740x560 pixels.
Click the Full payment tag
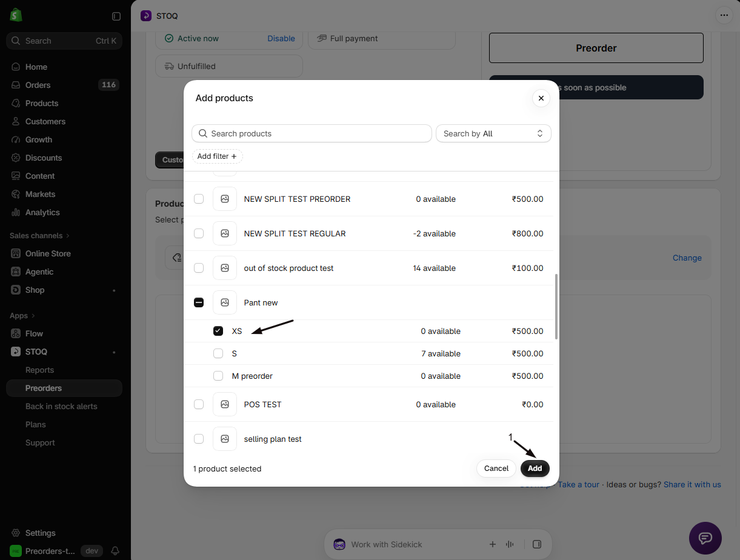tap(382, 38)
